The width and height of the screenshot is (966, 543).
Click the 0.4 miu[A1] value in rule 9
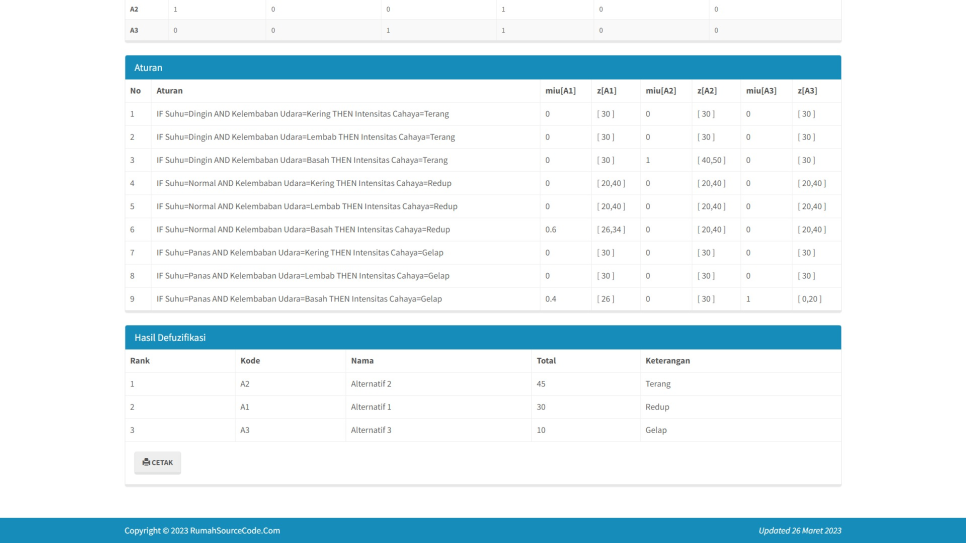coord(551,299)
